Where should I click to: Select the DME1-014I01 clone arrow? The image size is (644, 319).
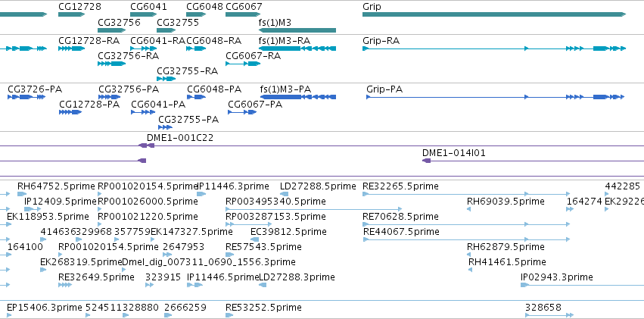click(426, 161)
